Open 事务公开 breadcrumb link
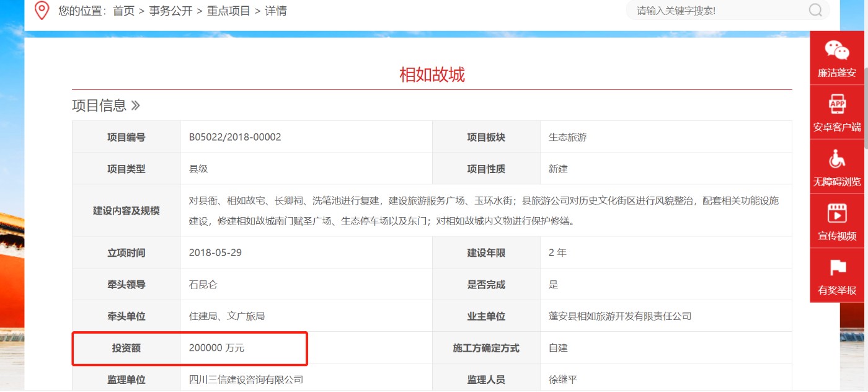The height and width of the screenshot is (392, 868). (x=170, y=11)
